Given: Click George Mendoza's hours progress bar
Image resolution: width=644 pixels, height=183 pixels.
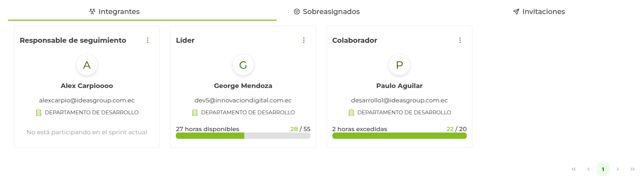Looking at the screenshot, I should point(243,136).
